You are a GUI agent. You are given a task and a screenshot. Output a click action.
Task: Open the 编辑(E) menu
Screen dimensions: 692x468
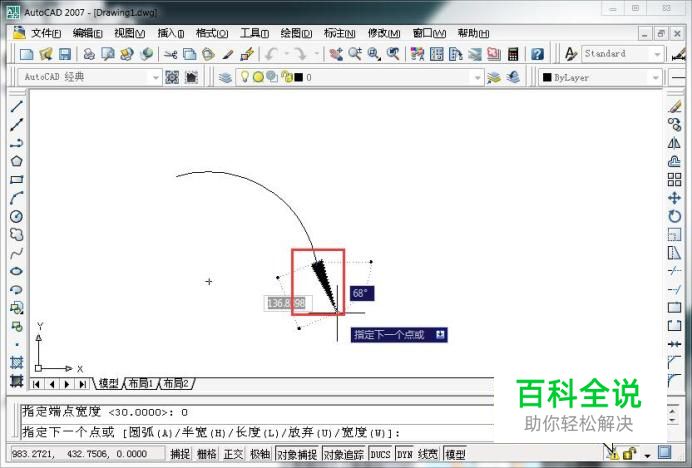point(87,33)
